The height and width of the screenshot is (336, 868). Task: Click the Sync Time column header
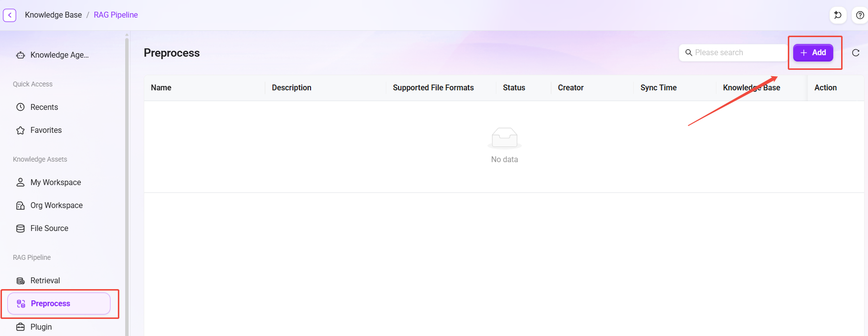point(658,88)
